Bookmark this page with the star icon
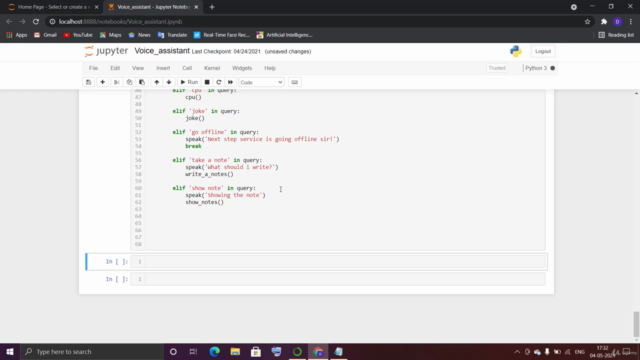This screenshot has height=360, width=640. click(587, 22)
